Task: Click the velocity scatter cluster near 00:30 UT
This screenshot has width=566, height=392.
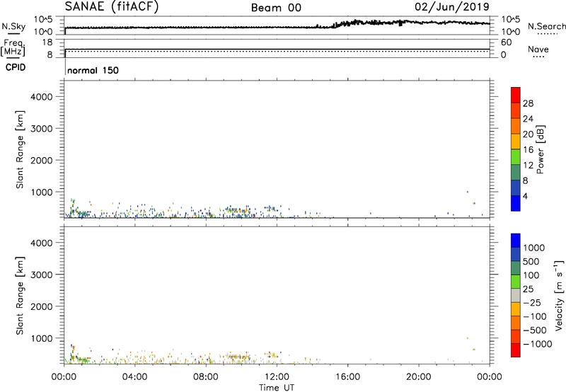Action: (74, 354)
